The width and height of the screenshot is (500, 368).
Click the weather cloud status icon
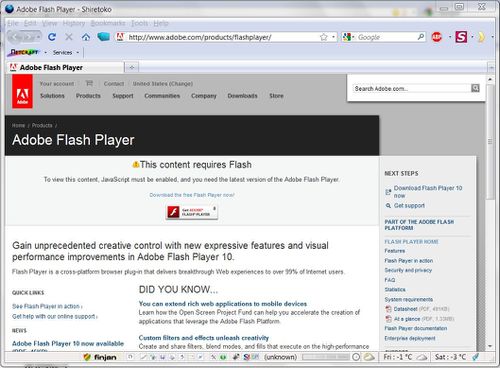point(369,357)
